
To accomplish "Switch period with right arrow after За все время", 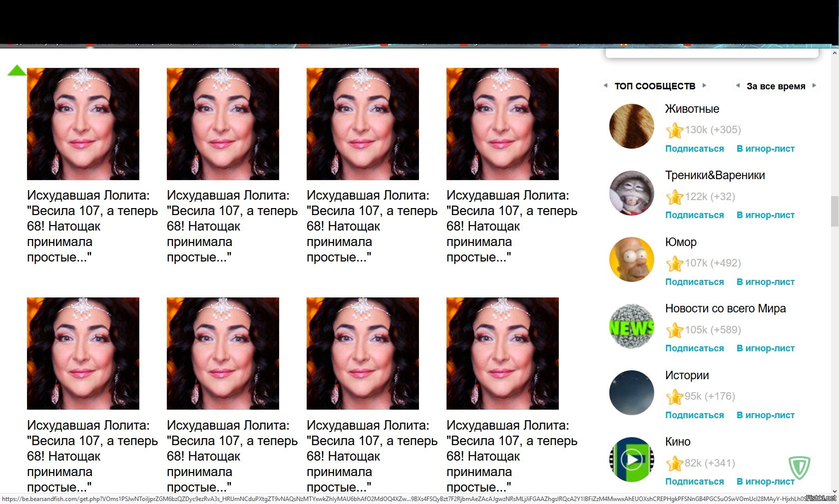I will tap(814, 85).
